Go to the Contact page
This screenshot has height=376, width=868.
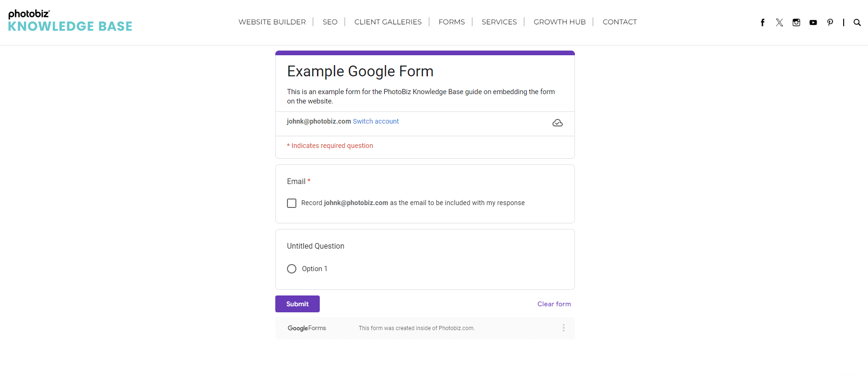click(620, 22)
